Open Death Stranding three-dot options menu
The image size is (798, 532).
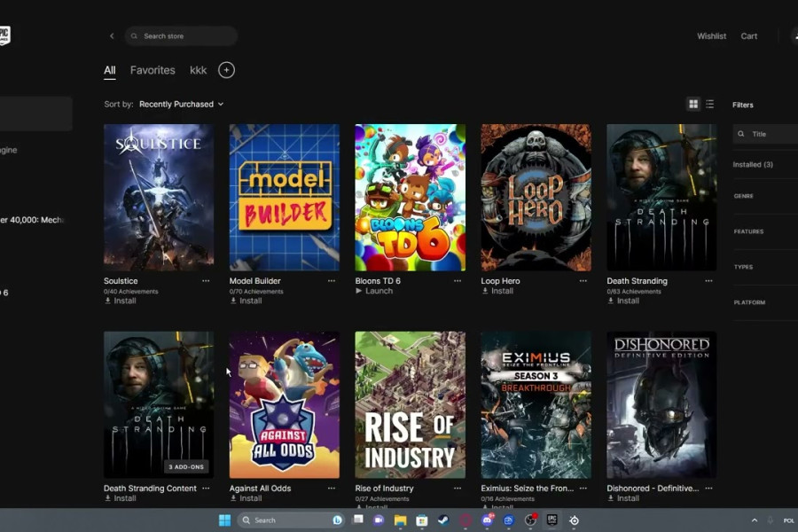[x=708, y=281]
